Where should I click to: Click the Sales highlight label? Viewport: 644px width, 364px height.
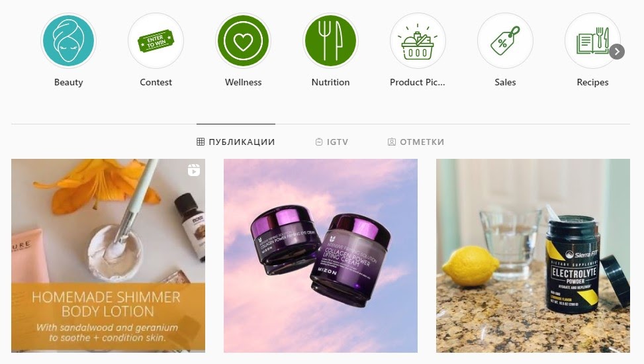[505, 82]
